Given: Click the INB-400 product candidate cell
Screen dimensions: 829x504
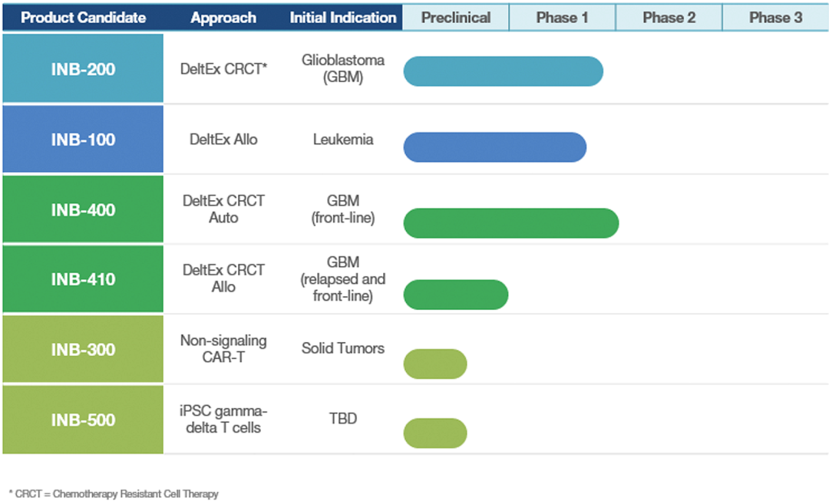Looking at the screenshot, I should pyautogui.click(x=83, y=209).
